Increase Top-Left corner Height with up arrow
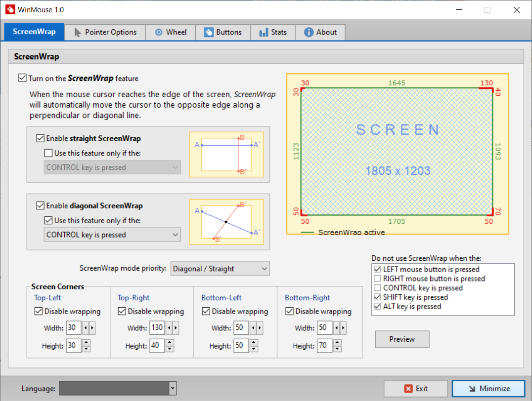Screen dimensions: 532x401 point(87,343)
